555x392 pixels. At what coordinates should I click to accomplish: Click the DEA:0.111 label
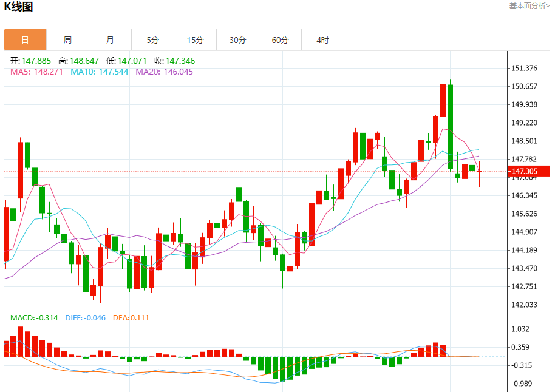pos(131,318)
